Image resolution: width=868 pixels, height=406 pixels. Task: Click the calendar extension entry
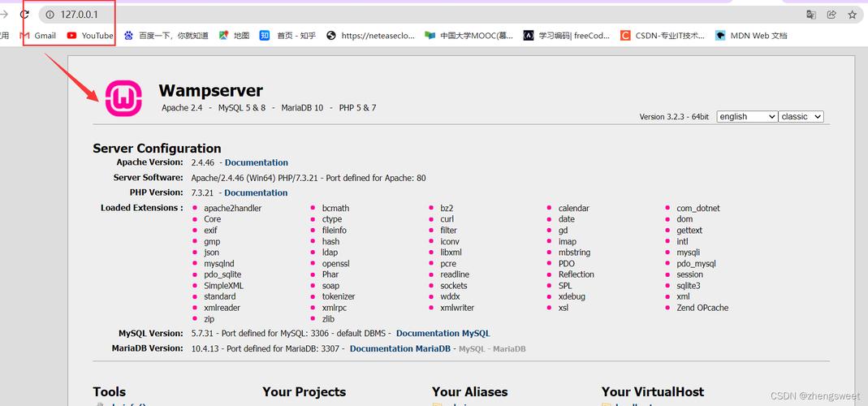(x=574, y=208)
